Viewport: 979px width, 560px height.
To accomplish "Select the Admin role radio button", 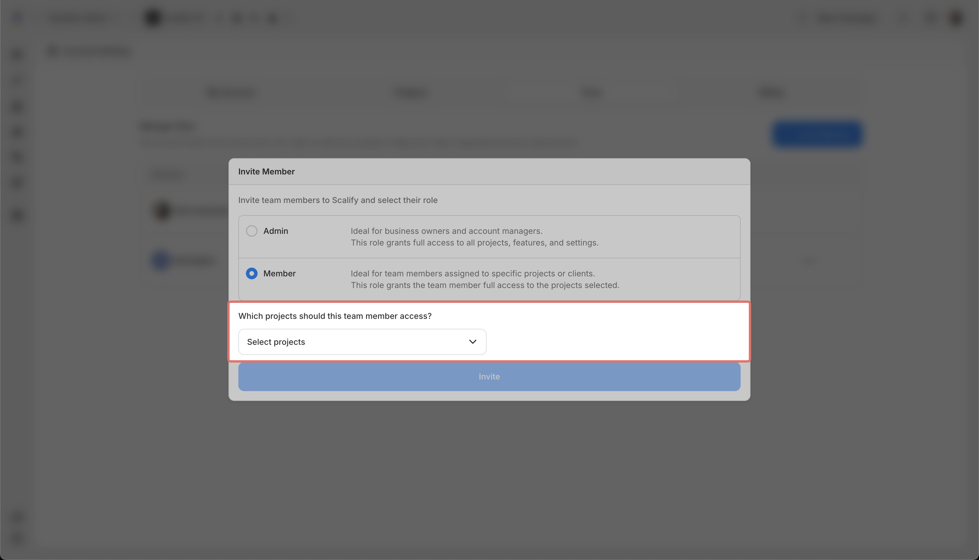I will tap(252, 231).
